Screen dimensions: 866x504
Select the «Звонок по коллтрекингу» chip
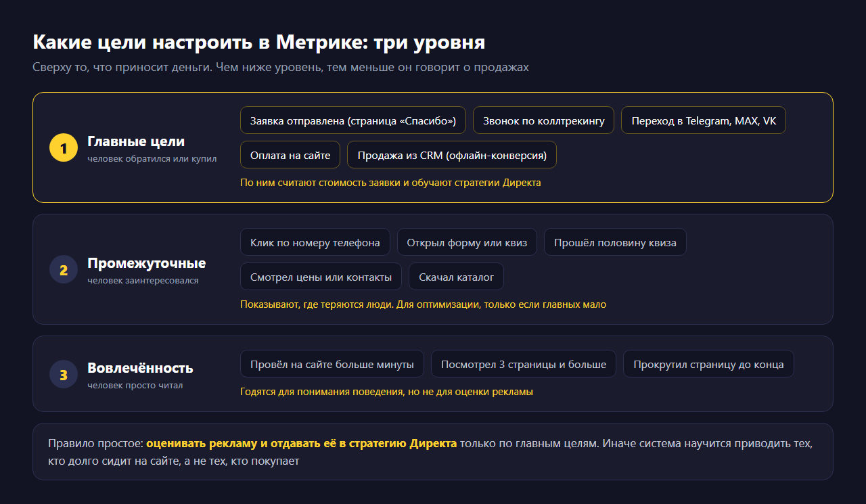point(544,120)
